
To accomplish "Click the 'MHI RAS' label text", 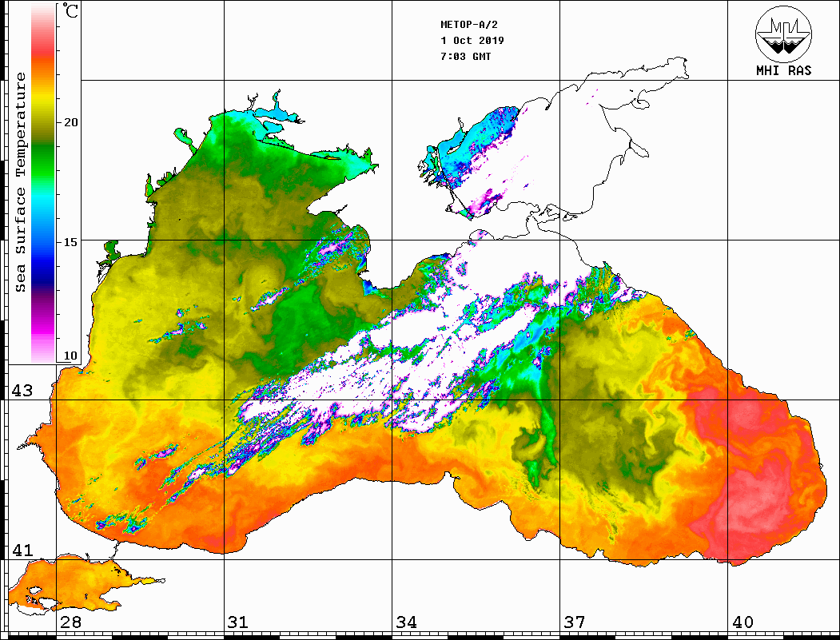I will tap(784, 70).
